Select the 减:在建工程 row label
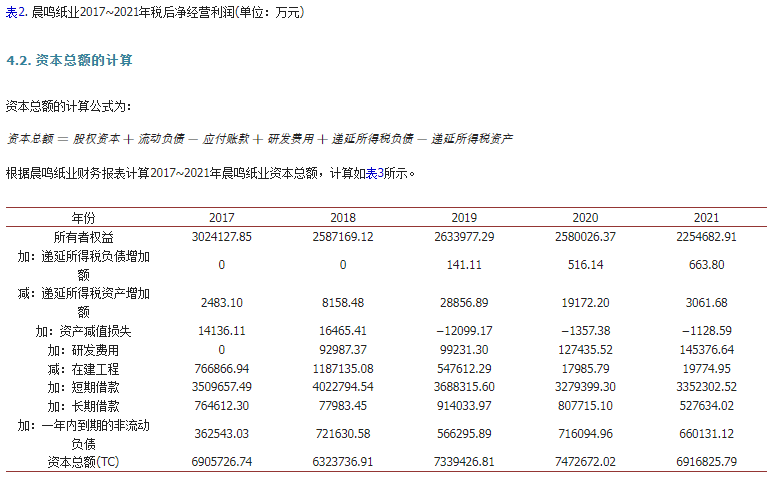The width and height of the screenshot is (776, 485). [84, 369]
